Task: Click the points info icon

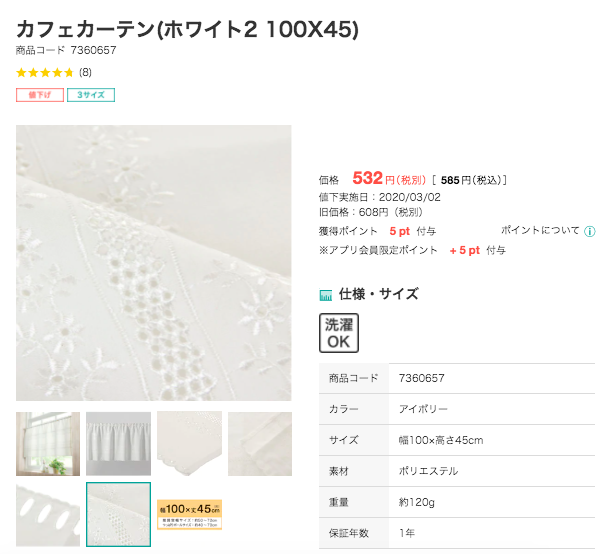Action: (x=589, y=231)
